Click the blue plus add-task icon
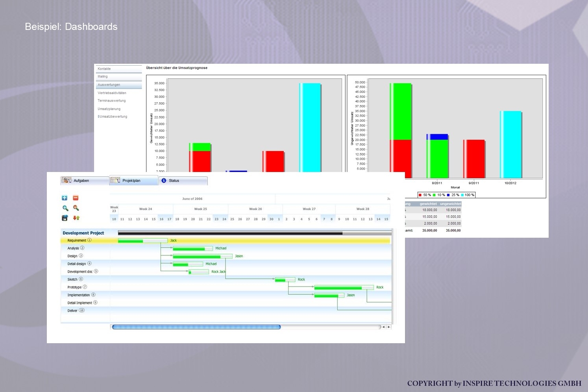Viewport: 588px width, 392px height. (65, 198)
